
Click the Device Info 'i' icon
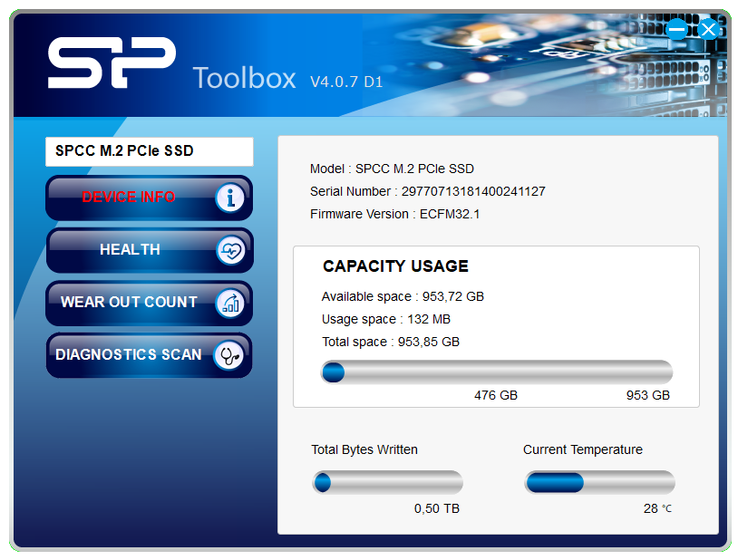coord(230,198)
